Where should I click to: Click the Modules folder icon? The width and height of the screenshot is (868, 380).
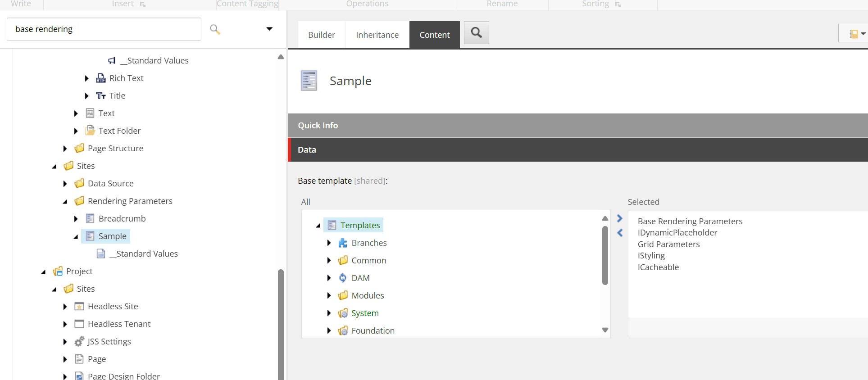click(343, 295)
